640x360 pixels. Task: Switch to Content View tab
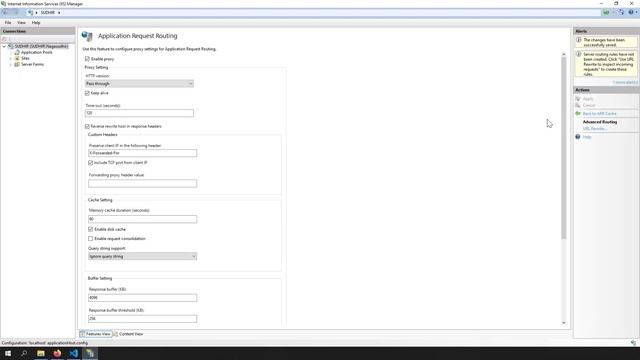tap(128, 334)
